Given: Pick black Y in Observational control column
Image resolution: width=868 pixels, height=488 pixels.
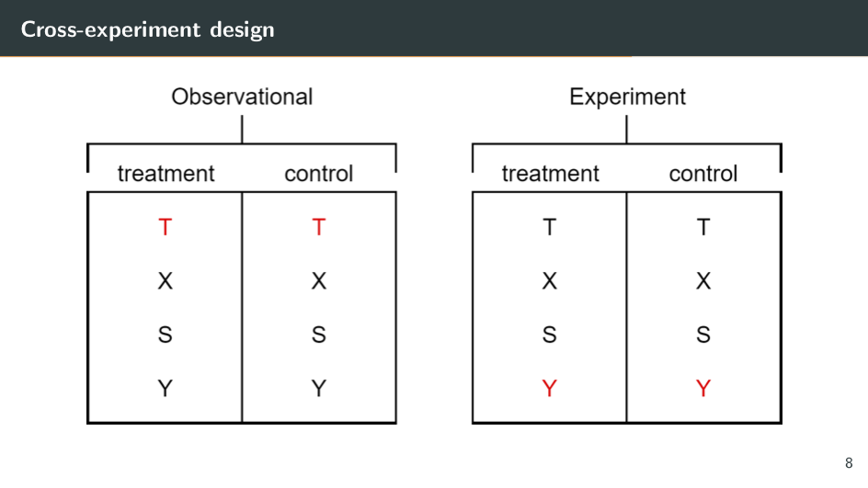Looking at the screenshot, I should point(318,389).
